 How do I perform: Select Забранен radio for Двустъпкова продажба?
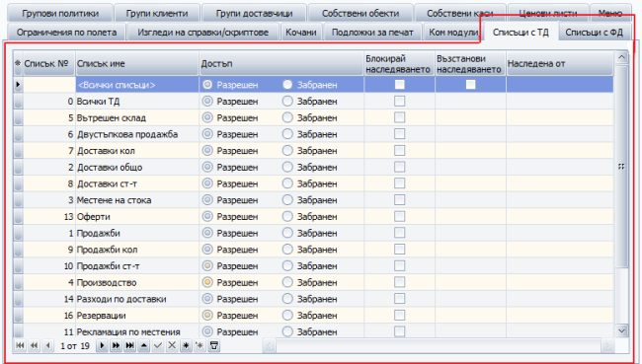(287, 134)
